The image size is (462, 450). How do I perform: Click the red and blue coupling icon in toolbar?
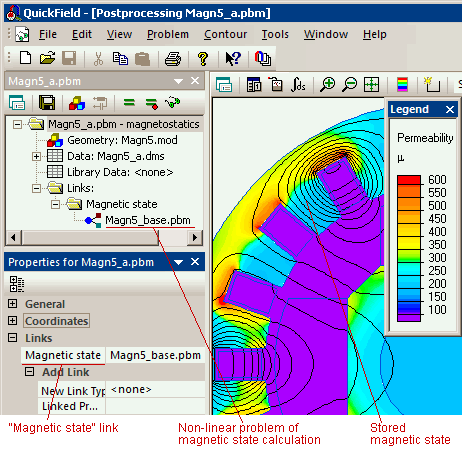[x=263, y=58]
